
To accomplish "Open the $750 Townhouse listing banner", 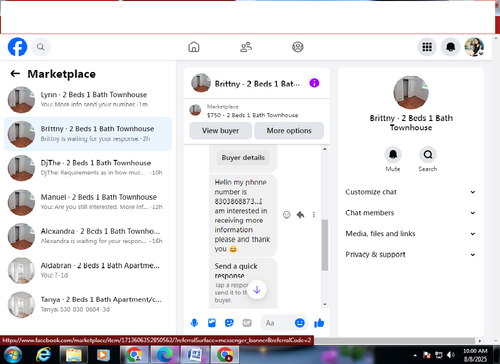I will [257, 111].
